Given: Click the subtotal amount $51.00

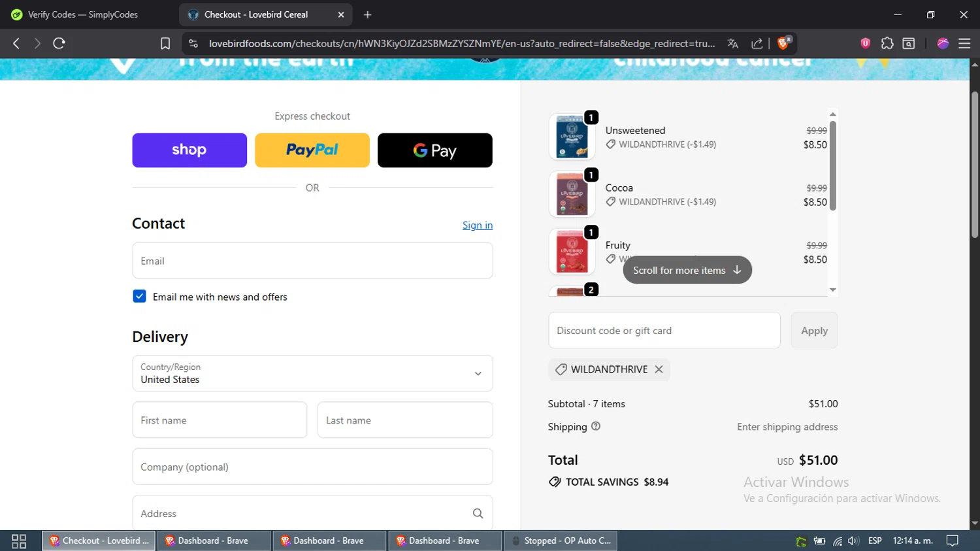Looking at the screenshot, I should (x=823, y=404).
